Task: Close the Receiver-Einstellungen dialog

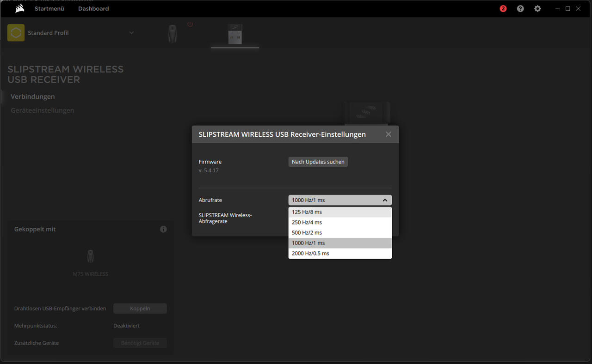Action: (x=388, y=134)
